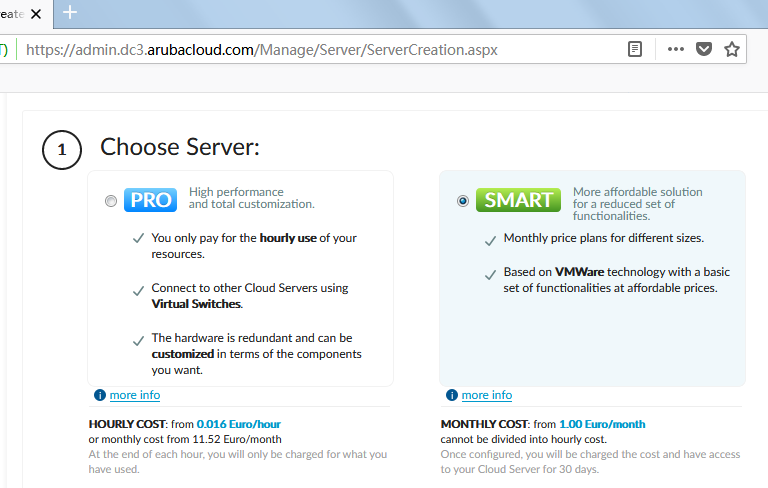
Task: Toggle the reader view icon
Action: (x=635, y=49)
